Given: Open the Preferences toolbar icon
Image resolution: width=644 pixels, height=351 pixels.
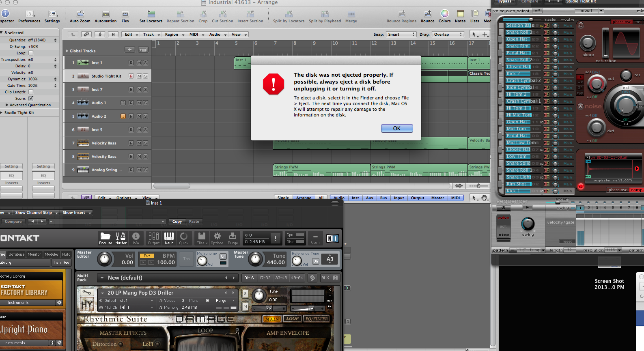Looking at the screenshot, I should click(x=29, y=17).
